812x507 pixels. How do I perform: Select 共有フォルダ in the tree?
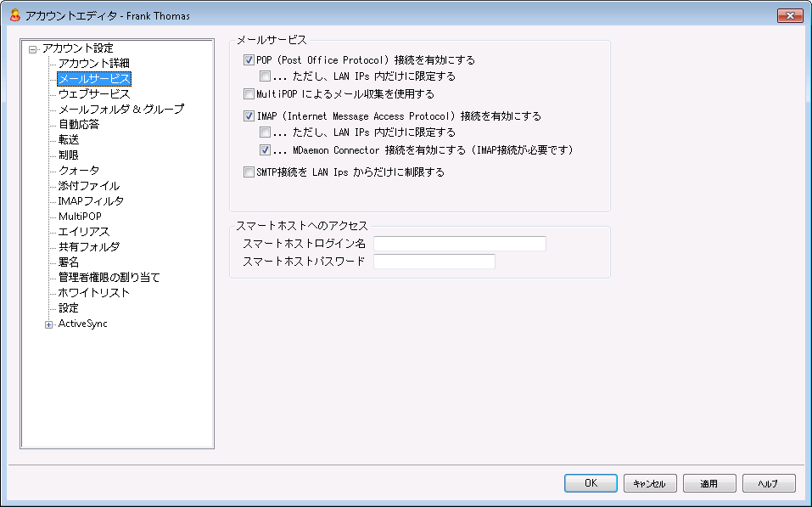coord(88,247)
